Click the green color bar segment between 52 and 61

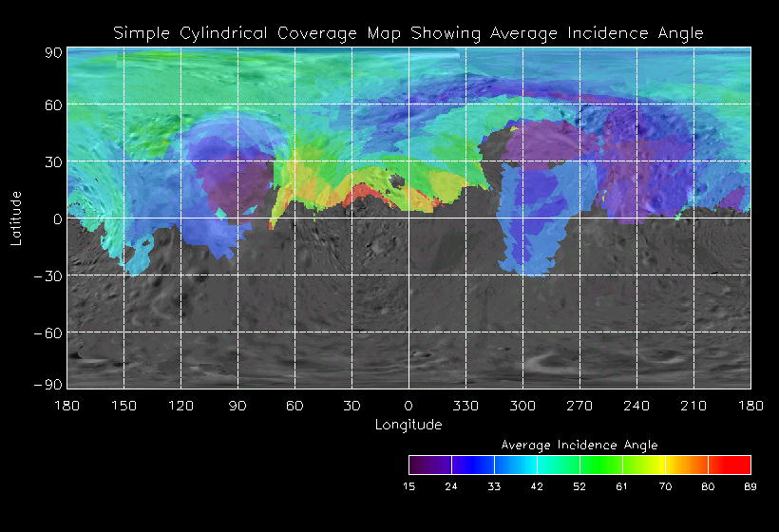(x=601, y=465)
